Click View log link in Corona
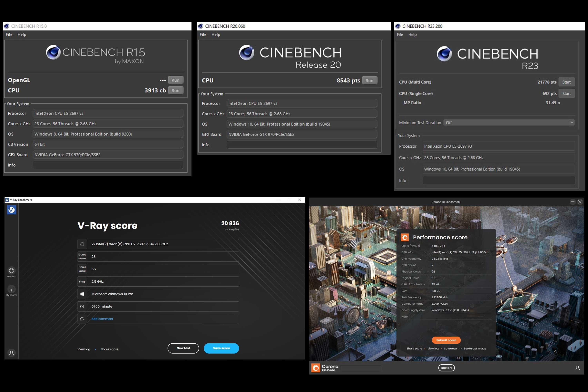Viewport: 588px width, 392px height. pyautogui.click(x=433, y=348)
